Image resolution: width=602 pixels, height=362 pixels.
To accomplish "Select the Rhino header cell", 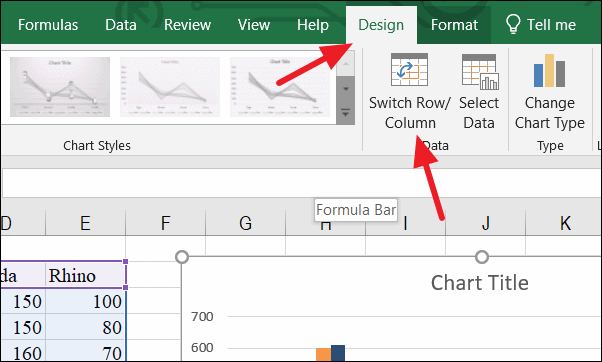I will coord(85,275).
